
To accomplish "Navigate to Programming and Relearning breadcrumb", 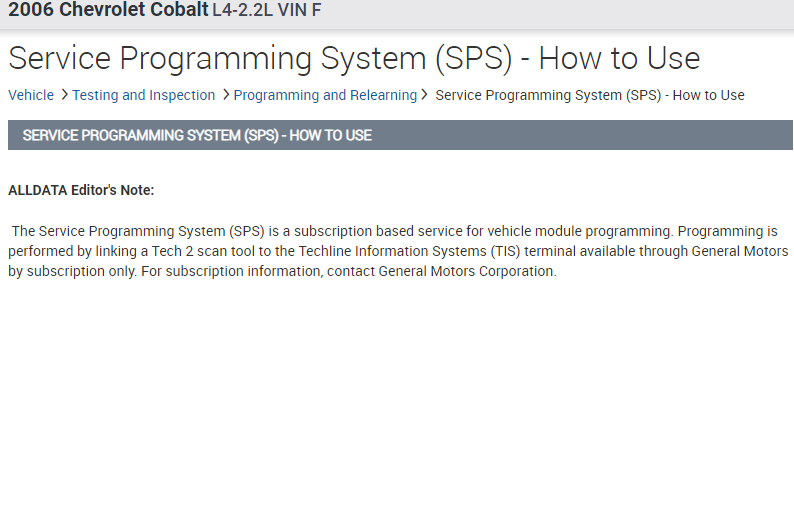I will point(325,95).
